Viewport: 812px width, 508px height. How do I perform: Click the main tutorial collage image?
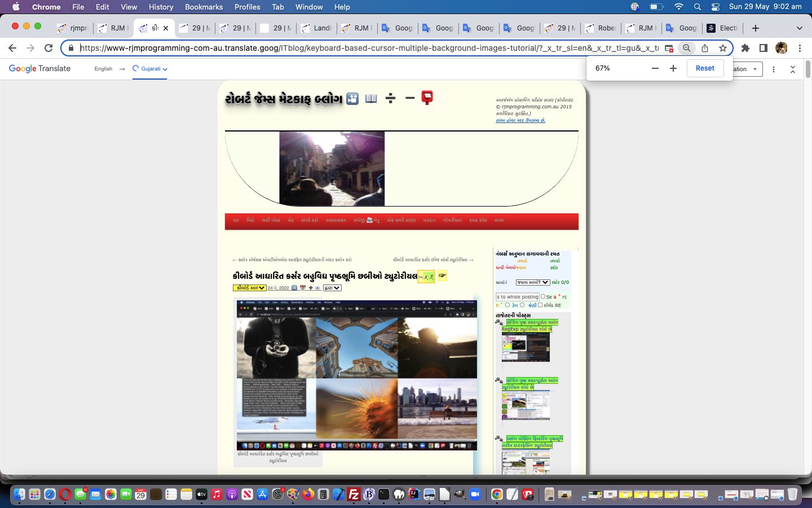pyautogui.click(x=357, y=375)
